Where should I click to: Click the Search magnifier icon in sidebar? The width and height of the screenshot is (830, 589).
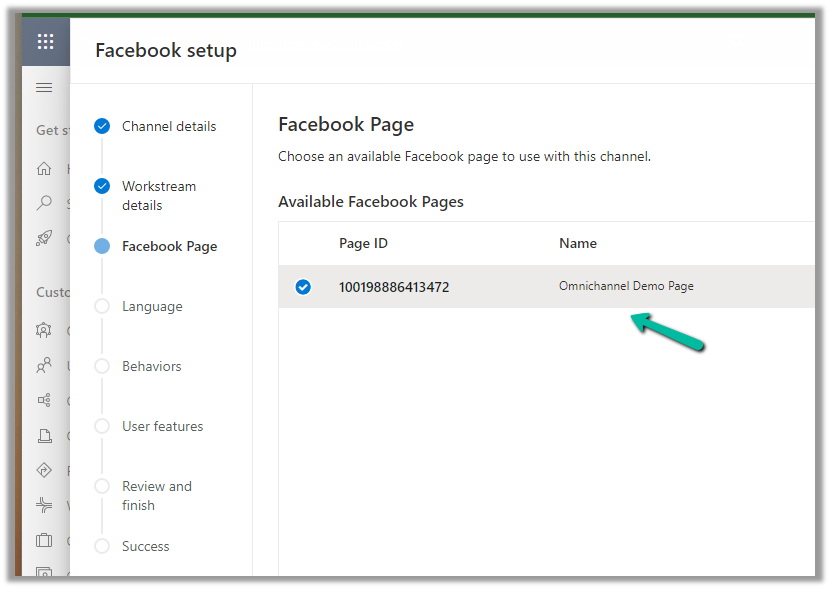coord(44,203)
